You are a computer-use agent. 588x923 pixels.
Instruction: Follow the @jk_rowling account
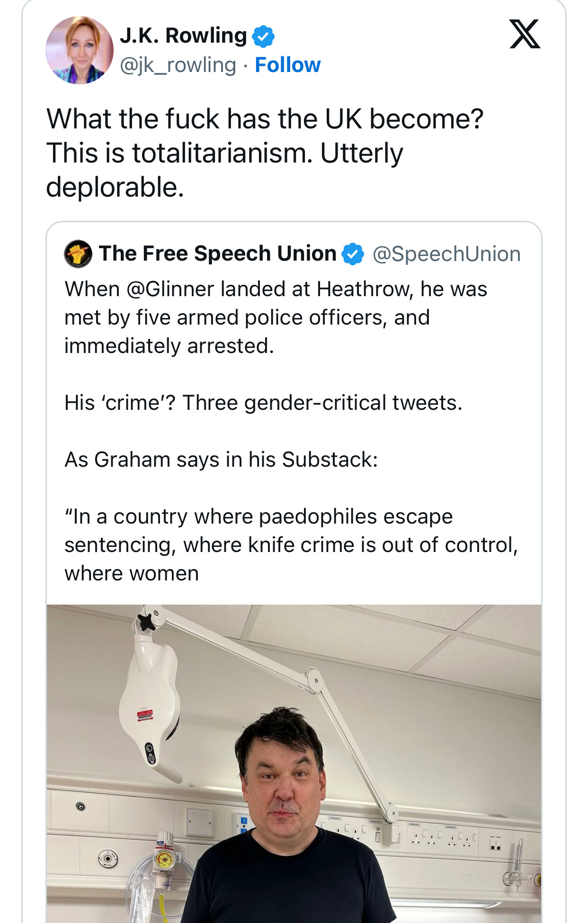coord(287,65)
